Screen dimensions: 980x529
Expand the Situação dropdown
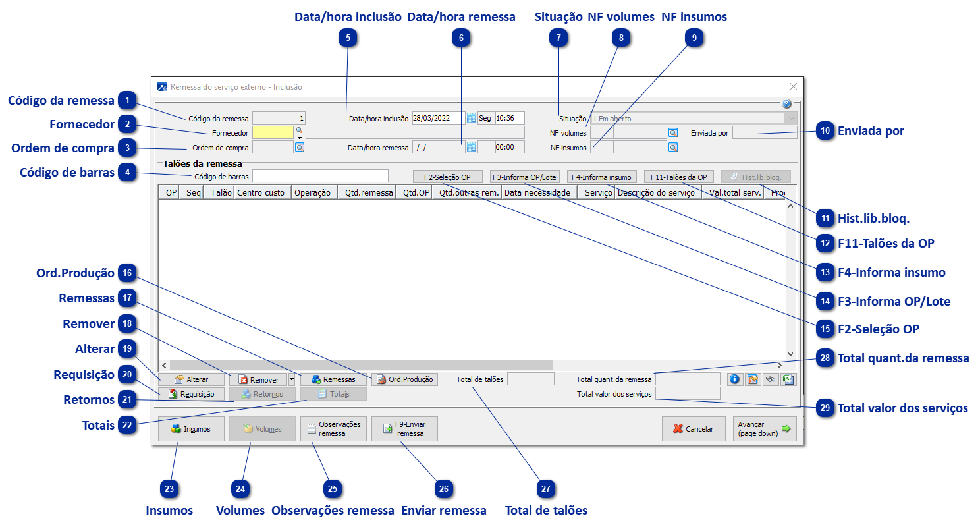pos(790,119)
